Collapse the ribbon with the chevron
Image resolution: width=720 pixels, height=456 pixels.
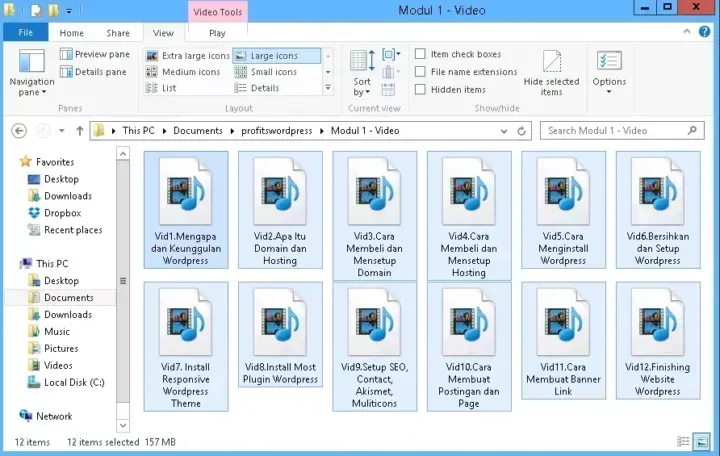pos(687,32)
